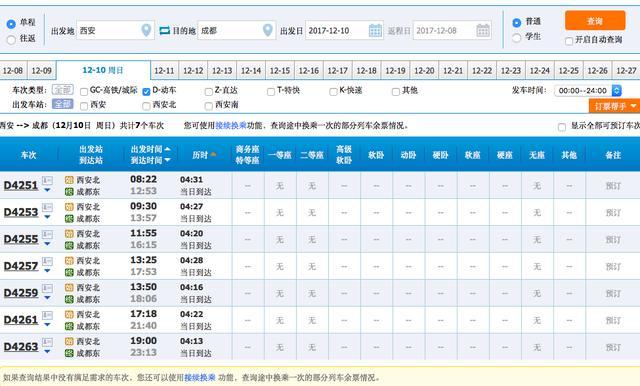This screenshot has height=386, width=640.
Task: Click the ticket card icon beside D4251
Action: [47, 180]
